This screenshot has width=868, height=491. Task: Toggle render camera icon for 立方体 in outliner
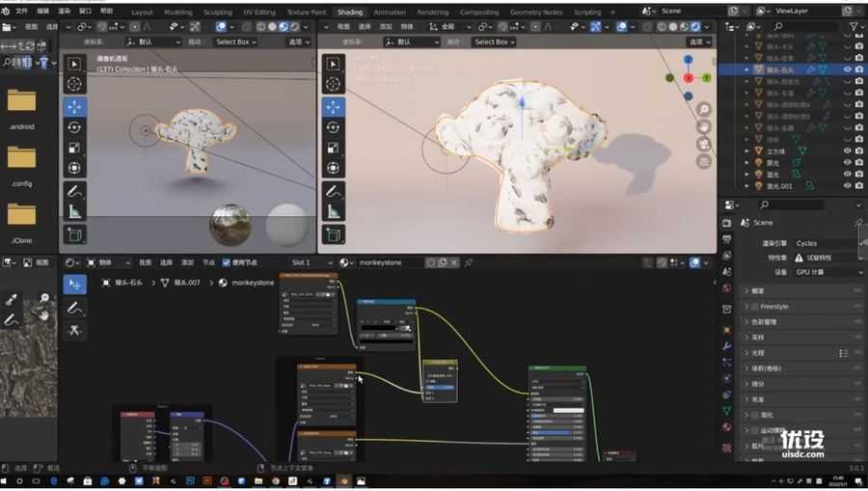(x=859, y=150)
